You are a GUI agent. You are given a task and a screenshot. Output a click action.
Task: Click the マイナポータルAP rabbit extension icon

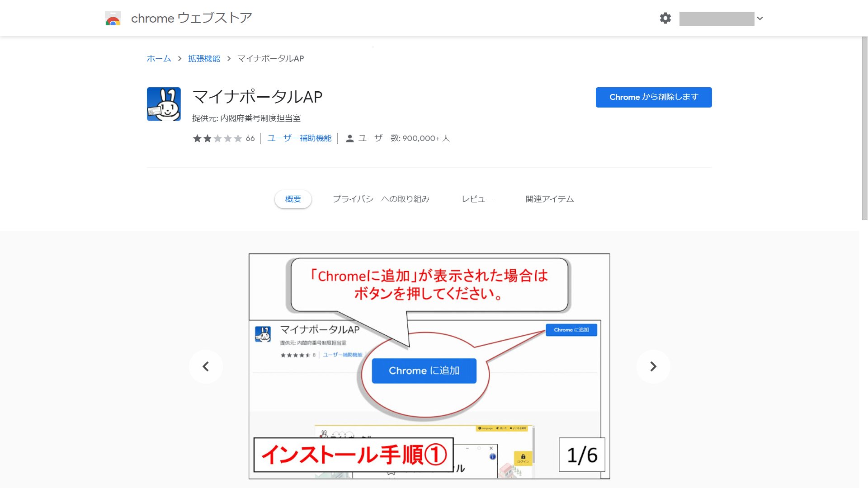coord(164,104)
